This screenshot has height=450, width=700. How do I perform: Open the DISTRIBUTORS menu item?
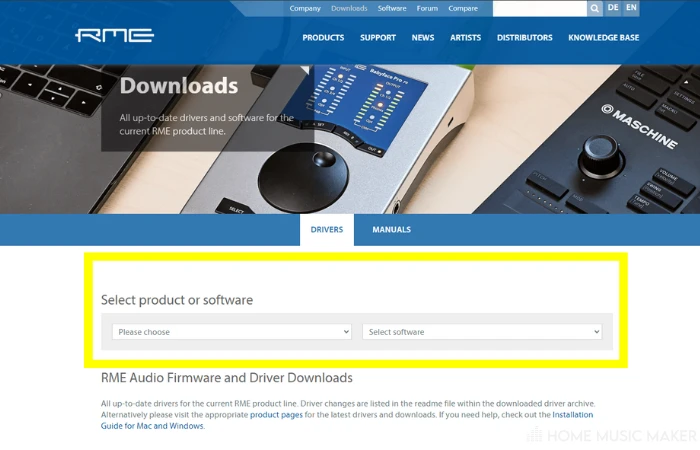pyautogui.click(x=525, y=38)
